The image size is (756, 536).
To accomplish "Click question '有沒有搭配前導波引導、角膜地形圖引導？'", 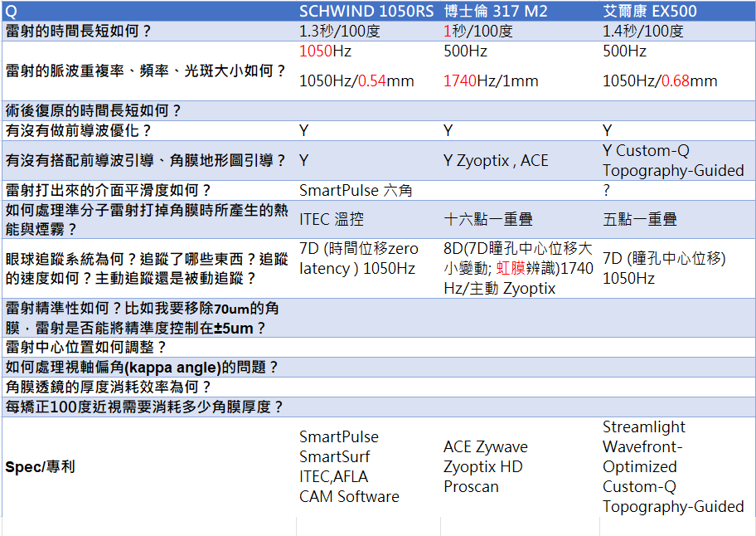I will point(146,160).
